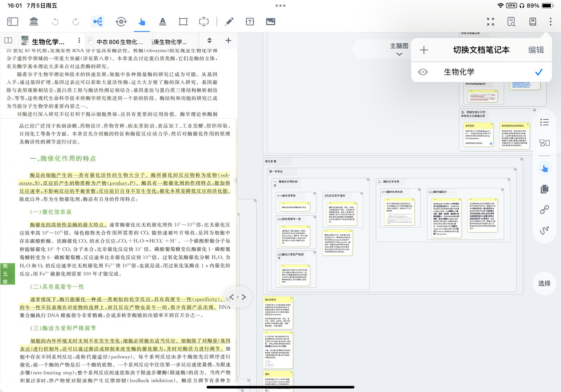Undo the last action
The height and width of the screenshot is (392, 561).
coord(55,21)
